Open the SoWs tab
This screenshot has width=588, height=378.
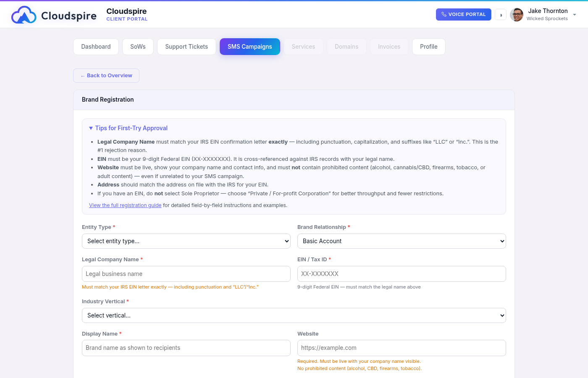coord(138,47)
